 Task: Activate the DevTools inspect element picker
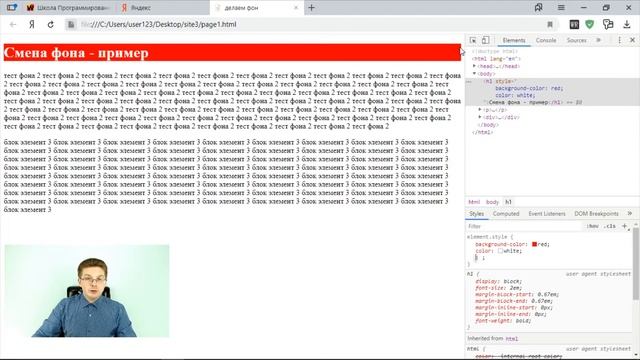(473, 40)
